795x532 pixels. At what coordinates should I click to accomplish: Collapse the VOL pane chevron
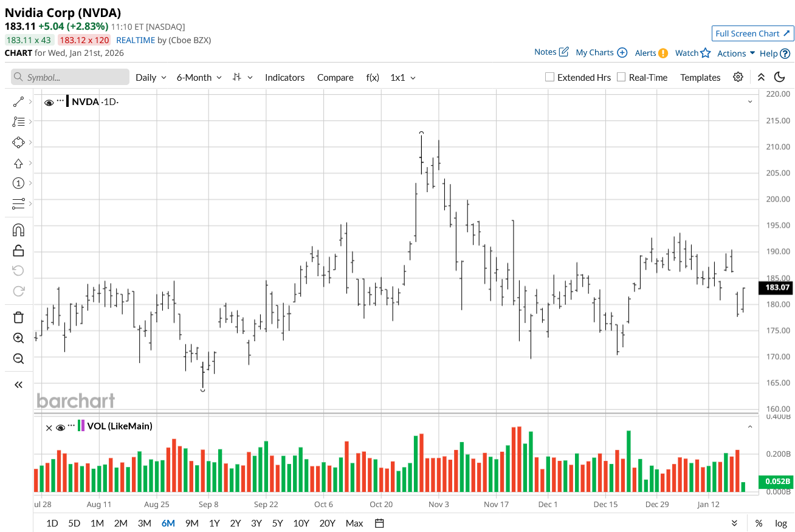click(x=750, y=426)
